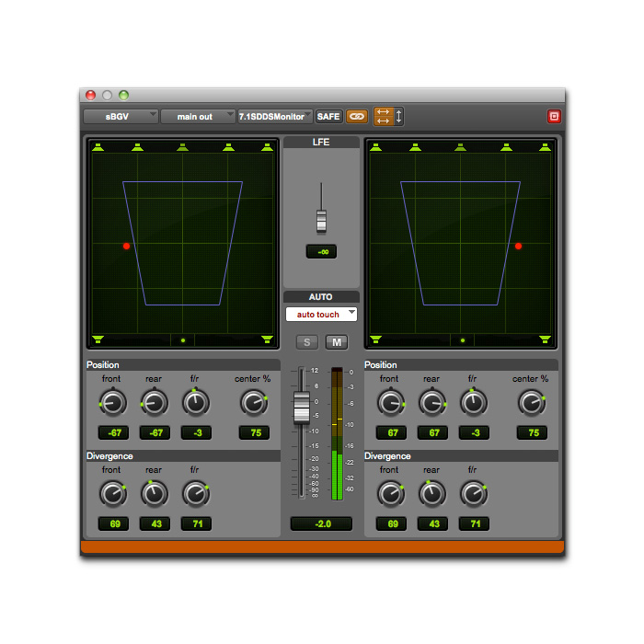Open the sBGV track selector dropdown
Image resolution: width=644 pixels, height=644 pixels.
(x=121, y=117)
